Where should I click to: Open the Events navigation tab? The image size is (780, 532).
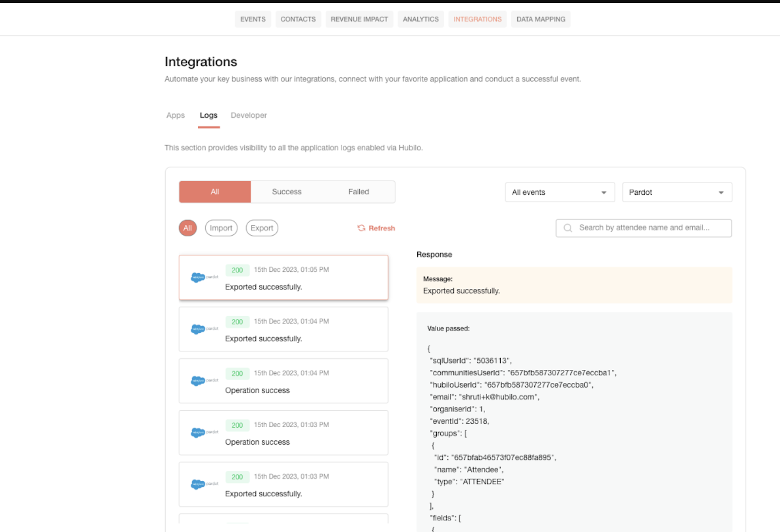click(253, 19)
